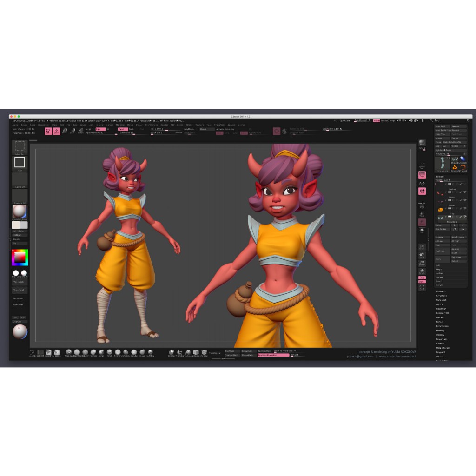Expand the Geometry subpalette

pyautogui.click(x=441, y=291)
